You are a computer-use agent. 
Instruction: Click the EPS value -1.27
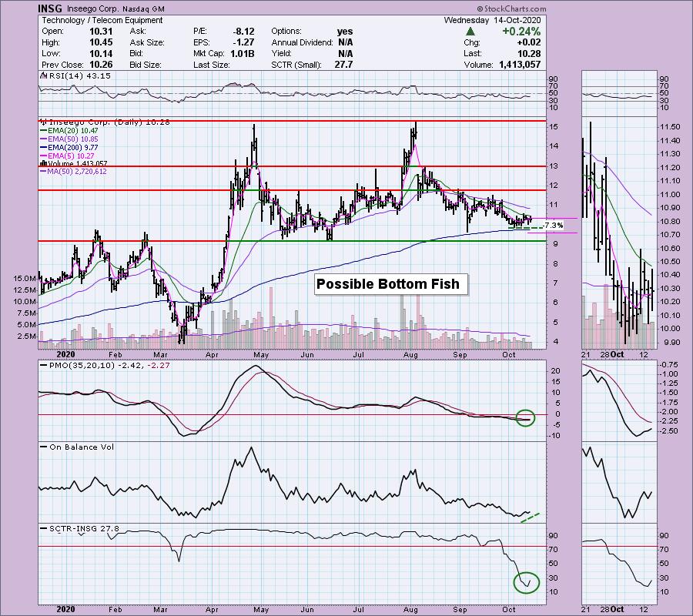243,42
